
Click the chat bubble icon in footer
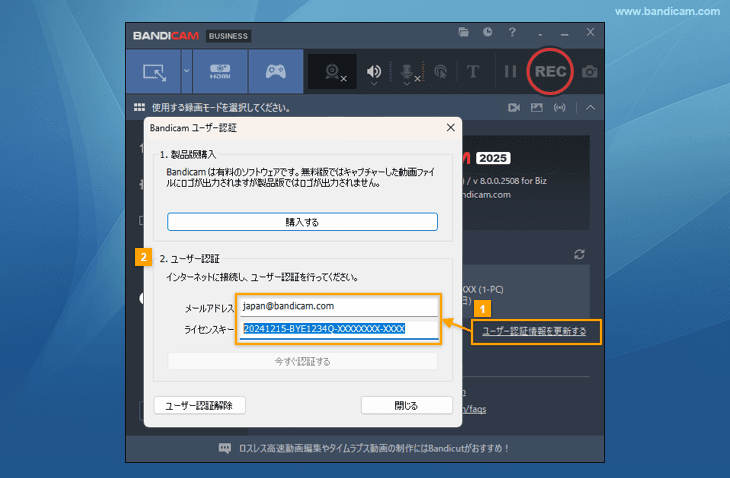pos(224,448)
